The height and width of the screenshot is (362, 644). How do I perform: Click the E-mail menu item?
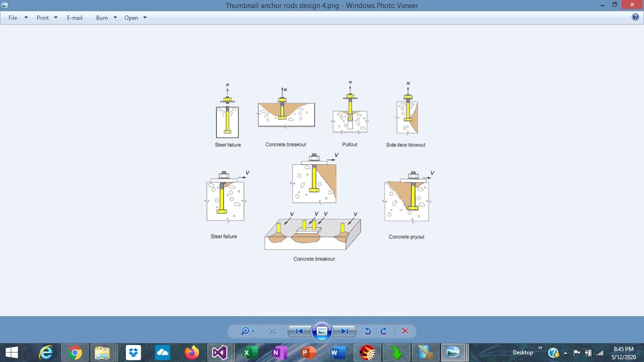tap(74, 18)
